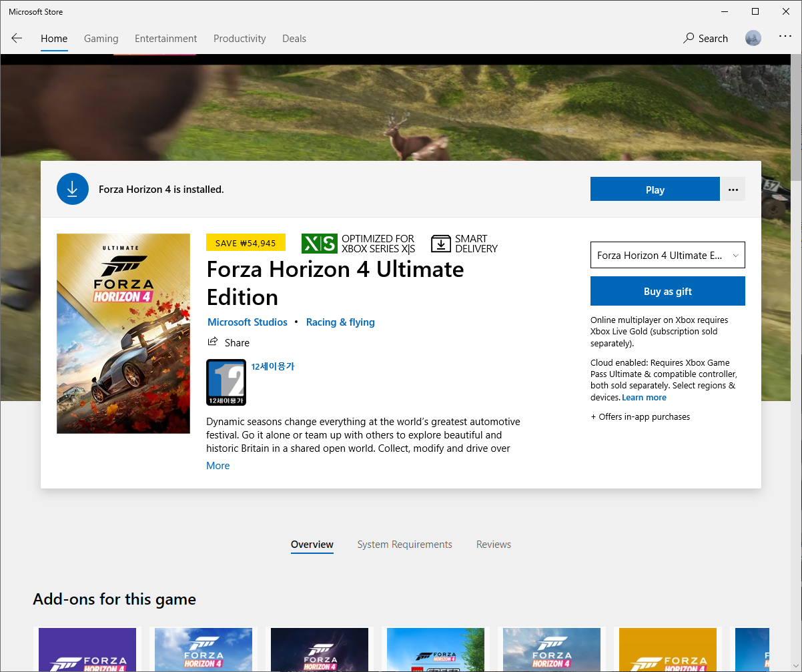Open the user profile avatar

tap(753, 38)
